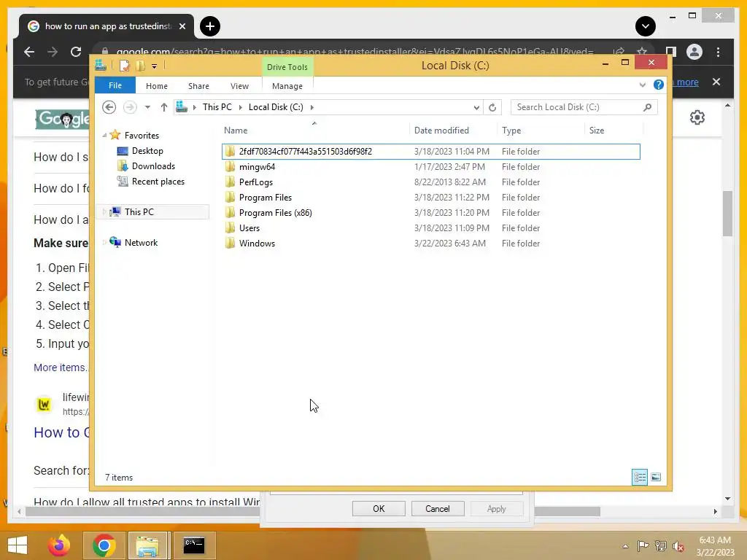Show hidden tray icons arrow
The image size is (747, 560).
(625, 545)
